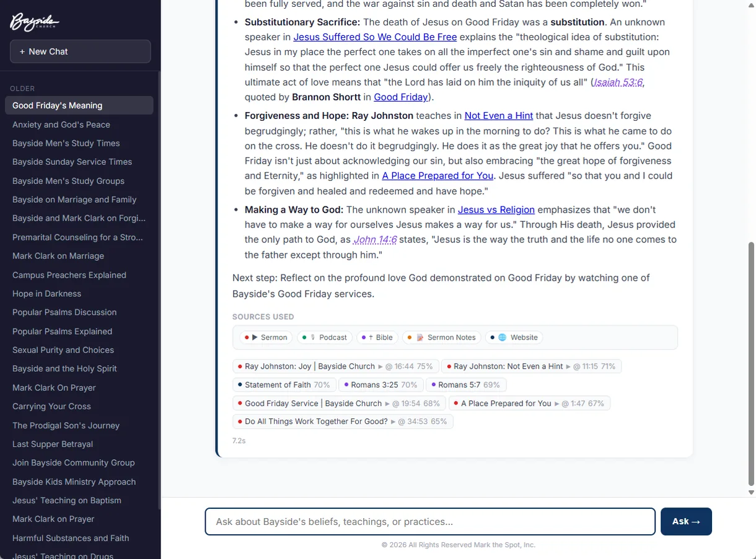Open Last Supper Betrayal chat

tap(79, 444)
